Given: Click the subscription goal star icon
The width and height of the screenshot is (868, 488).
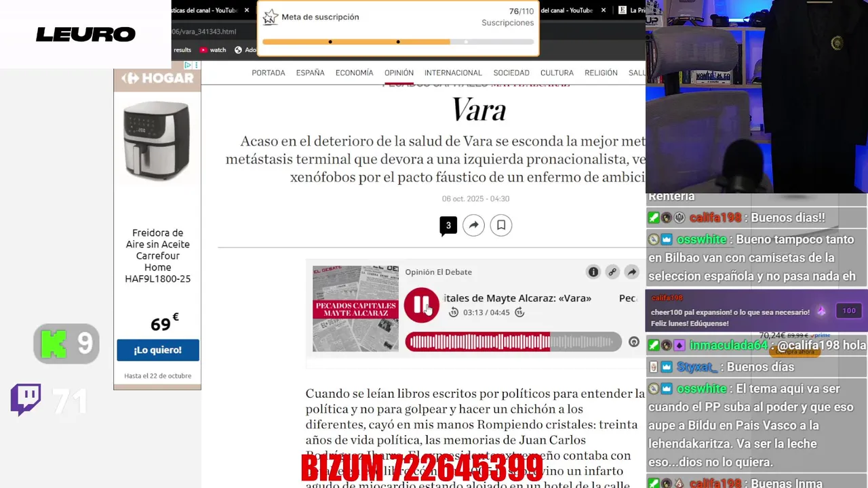Looking at the screenshot, I should (x=271, y=17).
